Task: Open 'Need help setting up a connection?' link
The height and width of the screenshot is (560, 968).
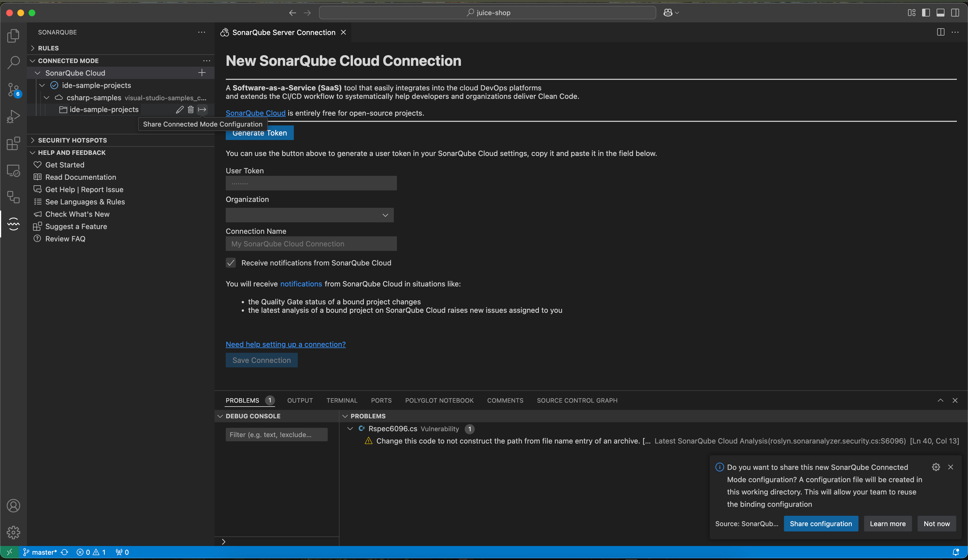Action: pos(285,344)
